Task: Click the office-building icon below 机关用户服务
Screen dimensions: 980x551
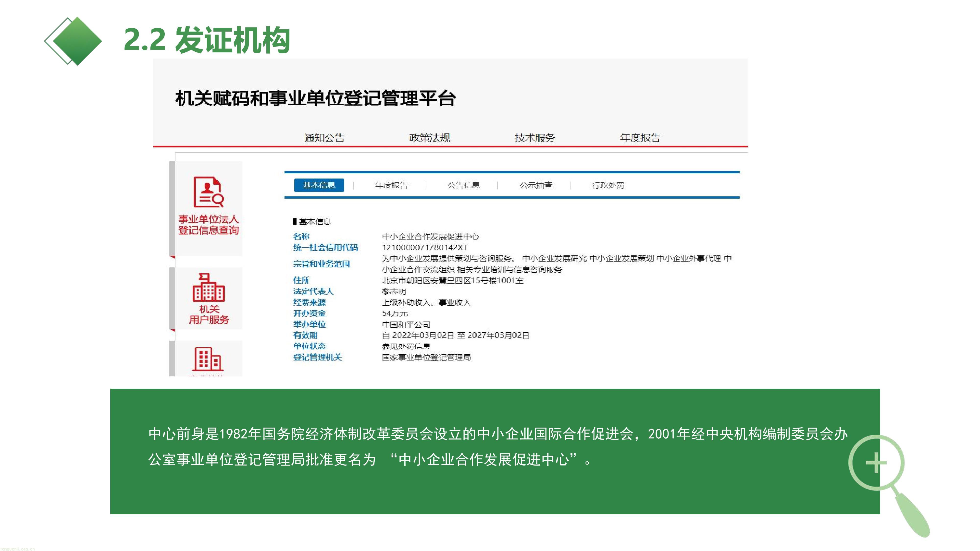Action: click(x=208, y=359)
